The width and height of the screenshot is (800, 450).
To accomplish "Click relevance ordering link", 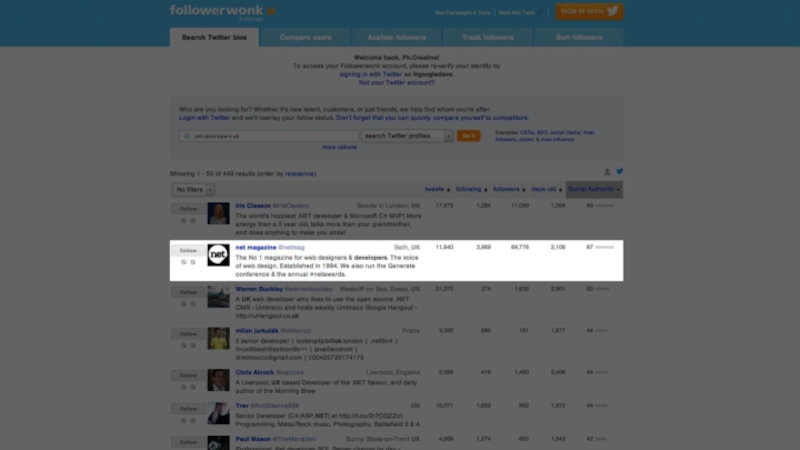I will (300, 174).
